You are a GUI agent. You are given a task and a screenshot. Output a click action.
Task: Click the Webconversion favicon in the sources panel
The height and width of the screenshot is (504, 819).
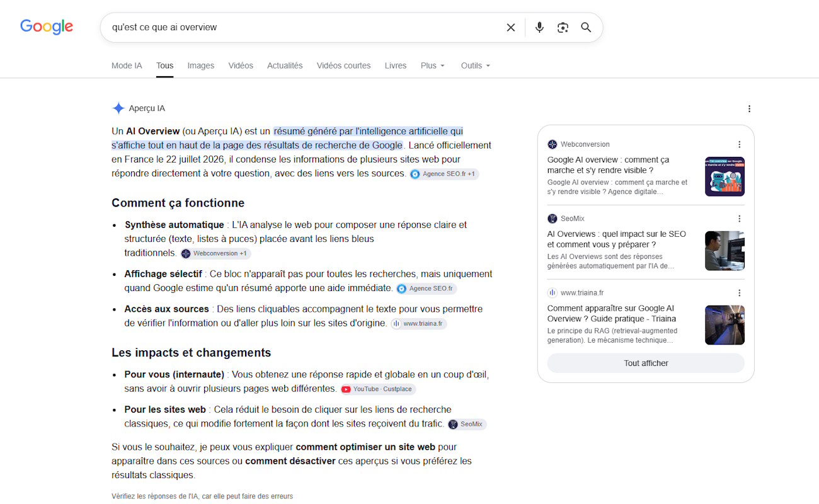553,144
